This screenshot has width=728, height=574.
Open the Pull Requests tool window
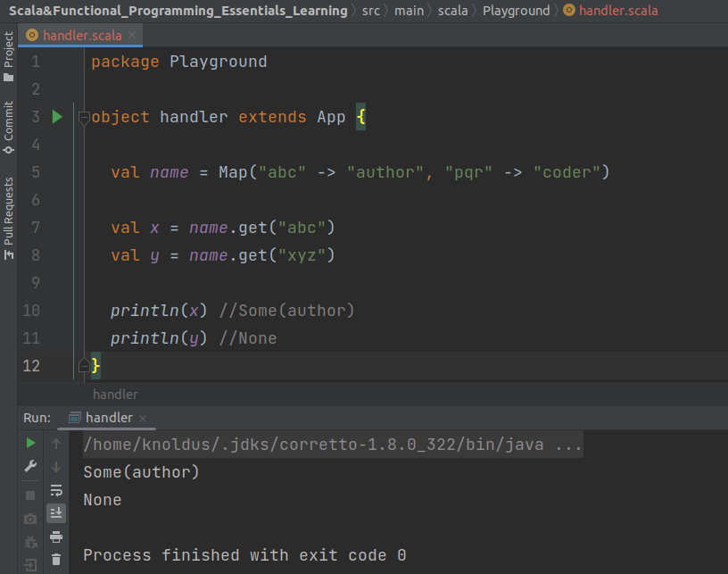8,219
